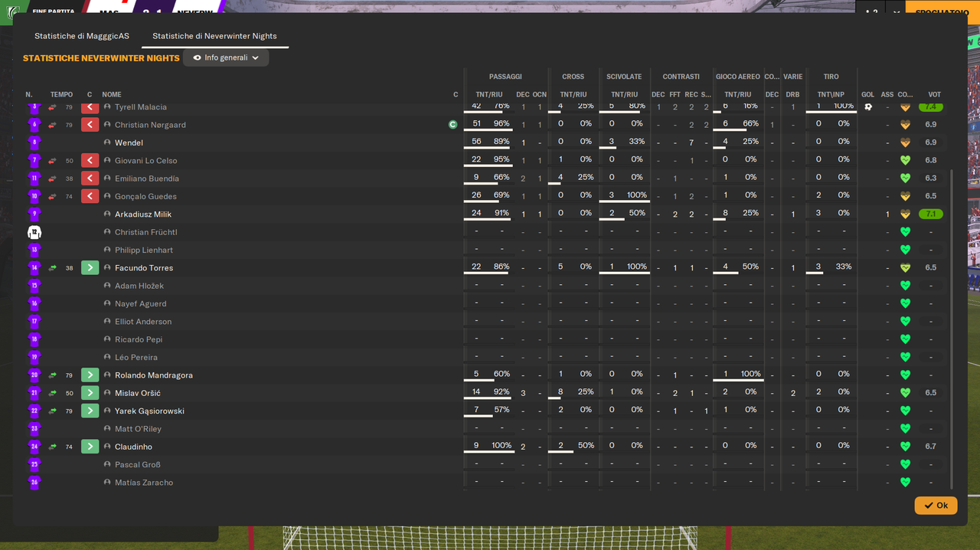Click the green substituted-on arrow for Mislav Oršić

[90, 393]
